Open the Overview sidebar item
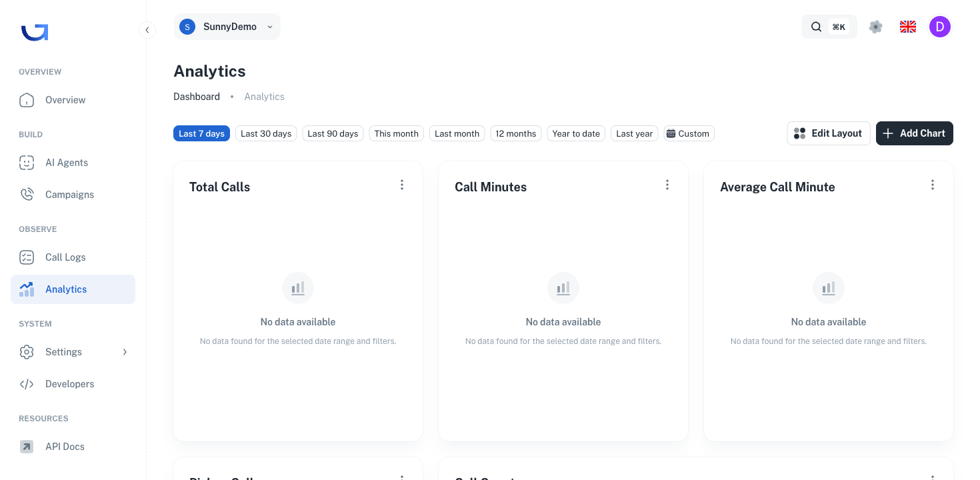Screen dimensions: 980x480 click(x=73, y=100)
